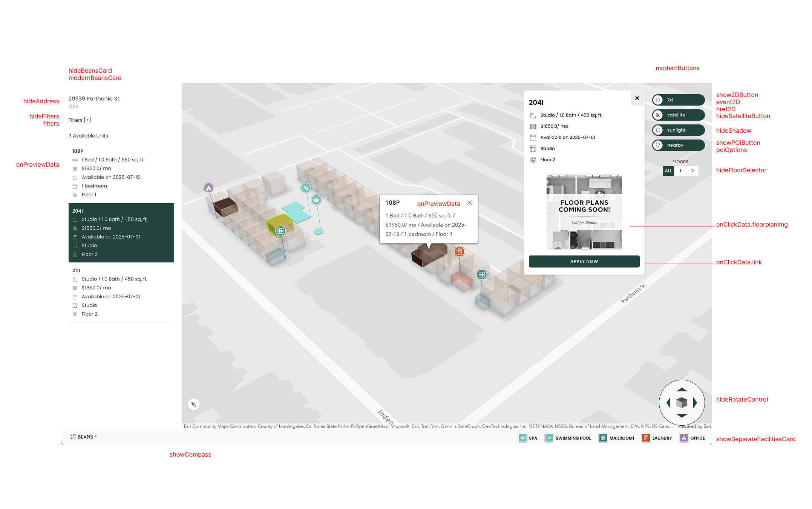This screenshot has width=812, height=509.
Task: Select unit 204I in the list
Action: 121,233
